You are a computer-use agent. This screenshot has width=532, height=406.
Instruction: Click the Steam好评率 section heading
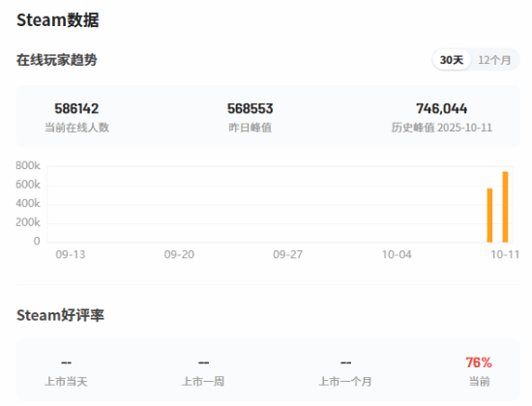60,315
